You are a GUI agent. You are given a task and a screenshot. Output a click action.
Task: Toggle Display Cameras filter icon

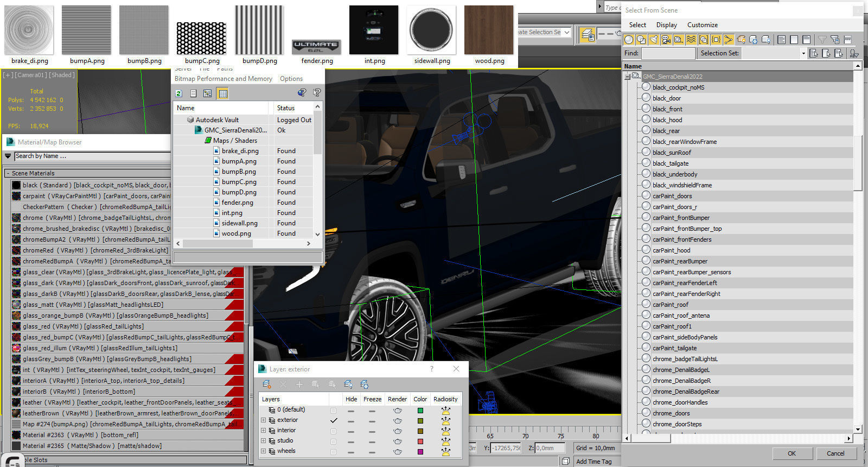pos(666,39)
